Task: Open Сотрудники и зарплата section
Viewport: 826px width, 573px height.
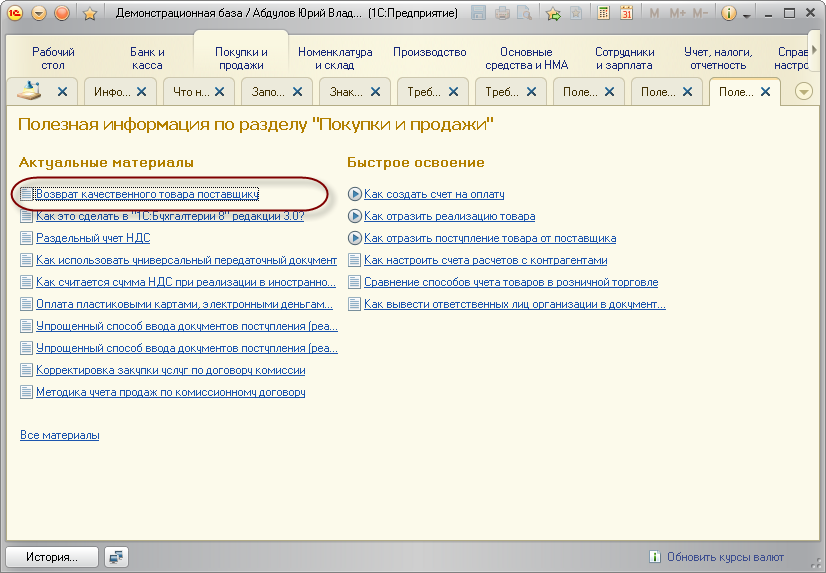Action: (x=624, y=58)
